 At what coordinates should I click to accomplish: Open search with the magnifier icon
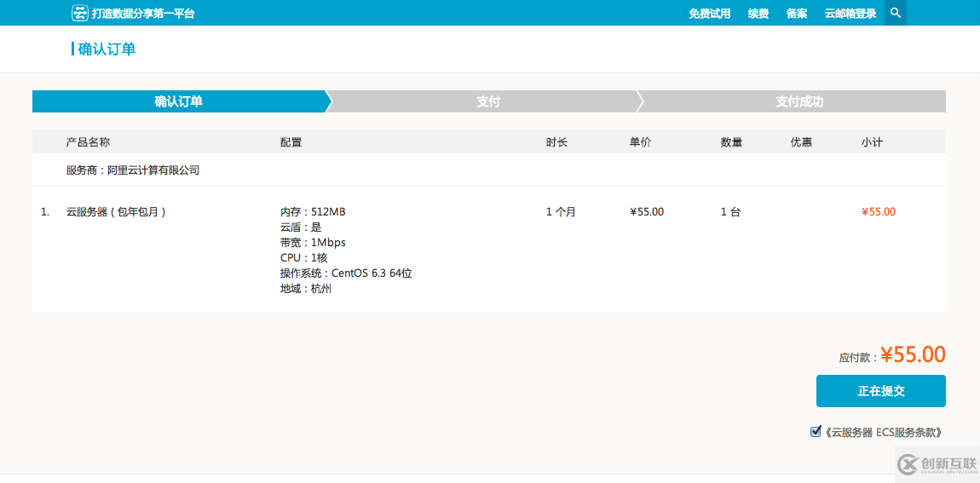pyautogui.click(x=895, y=13)
